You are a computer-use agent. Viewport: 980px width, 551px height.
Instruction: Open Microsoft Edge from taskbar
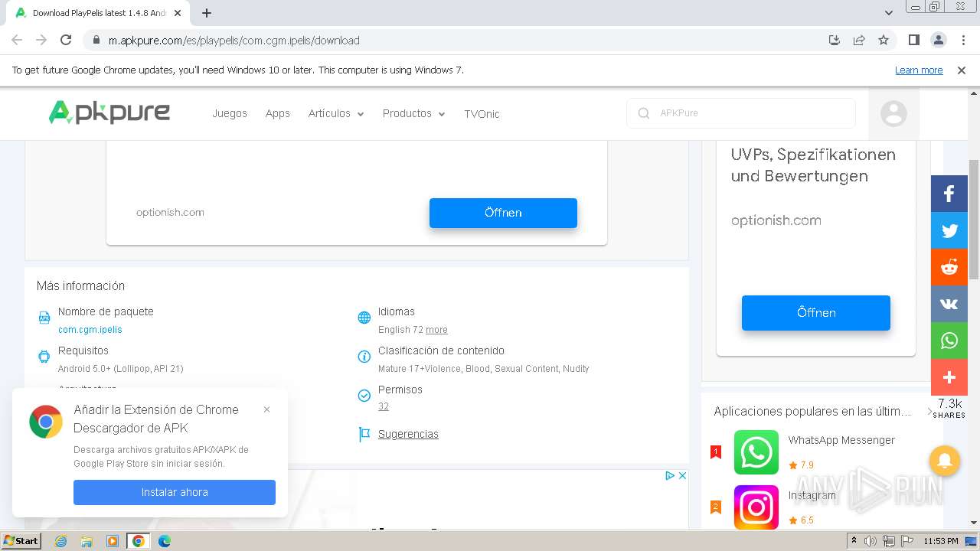click(164, 541)
